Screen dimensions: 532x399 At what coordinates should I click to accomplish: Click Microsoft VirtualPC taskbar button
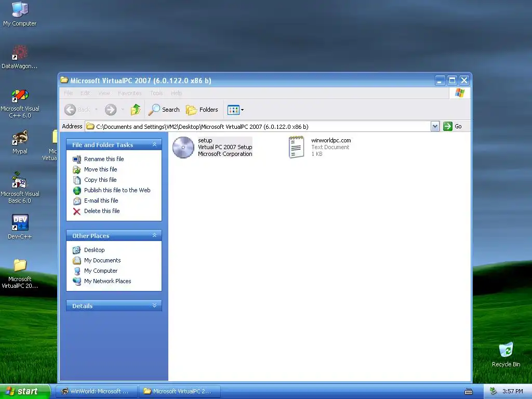coord(179,391)
